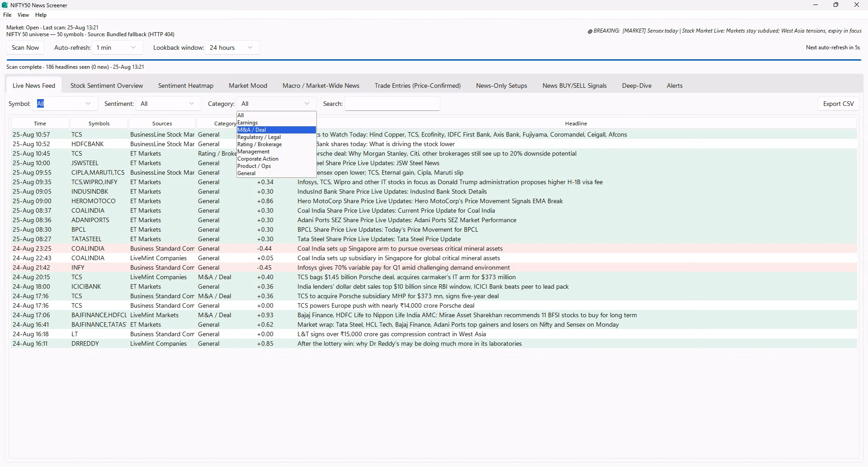The image size is (868, 467).
Task: Switch to the Deep-Dive tab
Action: 637,86
